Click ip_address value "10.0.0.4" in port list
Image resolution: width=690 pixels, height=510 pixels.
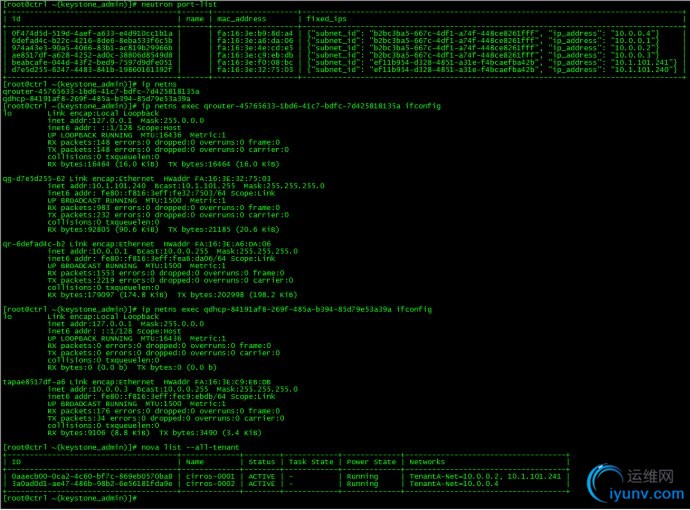point(634,33)
